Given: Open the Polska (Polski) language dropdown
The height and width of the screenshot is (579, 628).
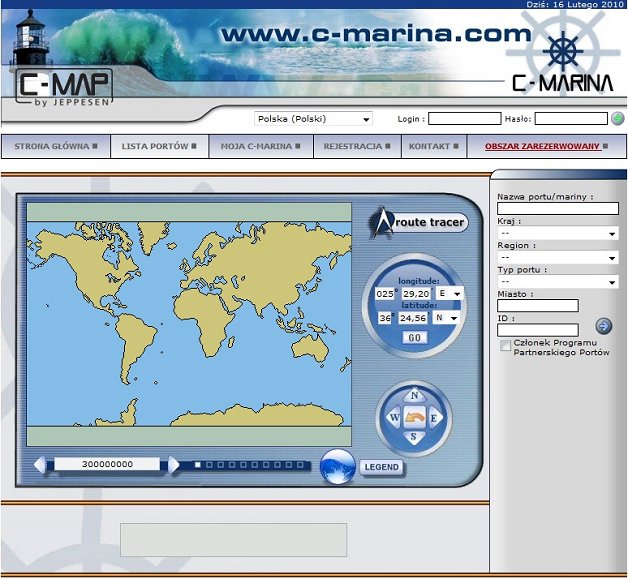Looking at the screenshot, I should 313,119.
